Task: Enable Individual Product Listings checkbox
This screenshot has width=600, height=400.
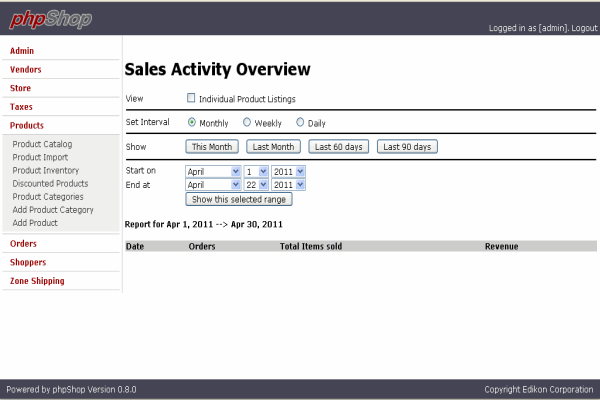Action: click(191, 98)
